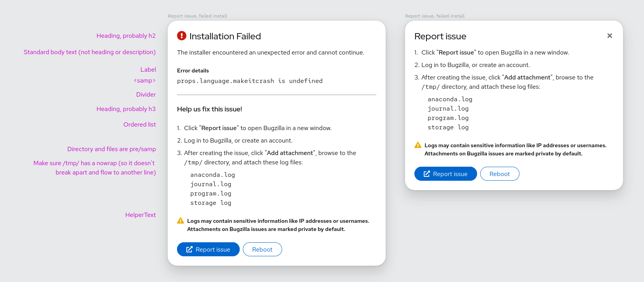This screenshot has height=282, width=644.
Task: Click the '<samp>' annotation label
Action: [144, 81]
